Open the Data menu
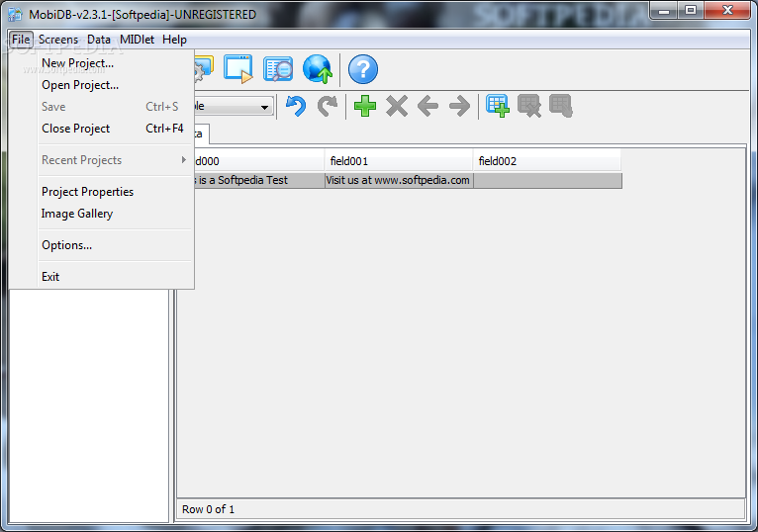This screenshot has height=532, width=758. 99,40
